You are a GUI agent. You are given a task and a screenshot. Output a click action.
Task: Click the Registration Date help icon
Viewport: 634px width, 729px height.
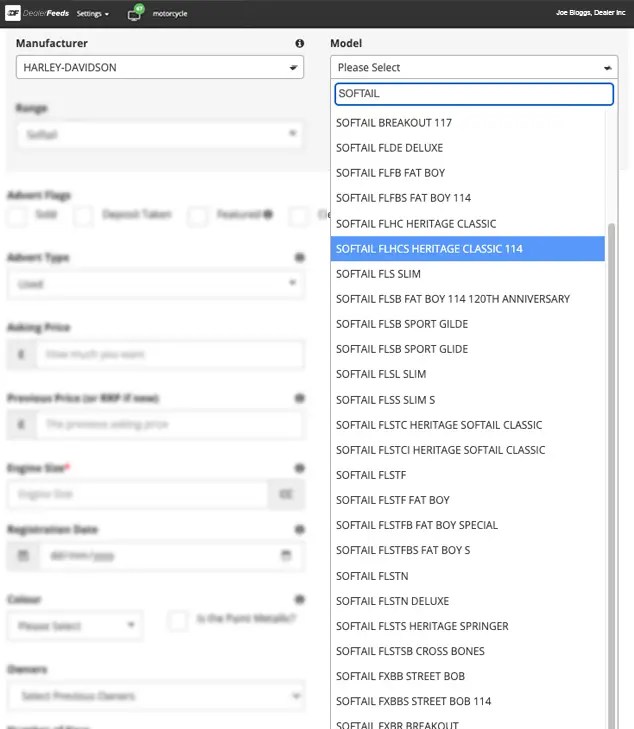pos(299,530)
